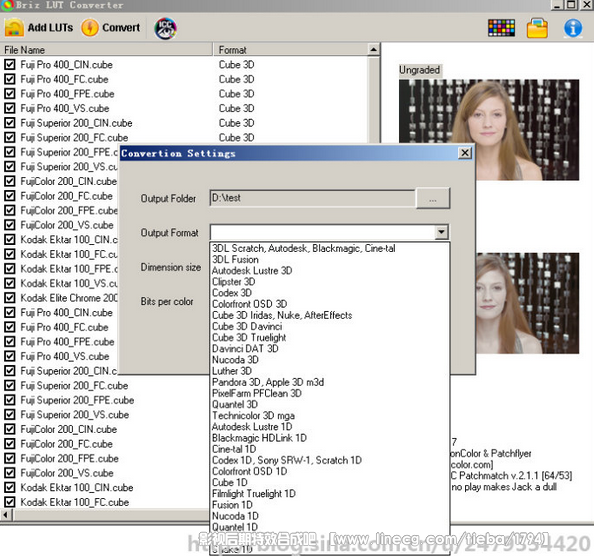Choose Autodesk Lustre 3D format
The width and height of the screenshot is (594, 556).
pos(252,271)
